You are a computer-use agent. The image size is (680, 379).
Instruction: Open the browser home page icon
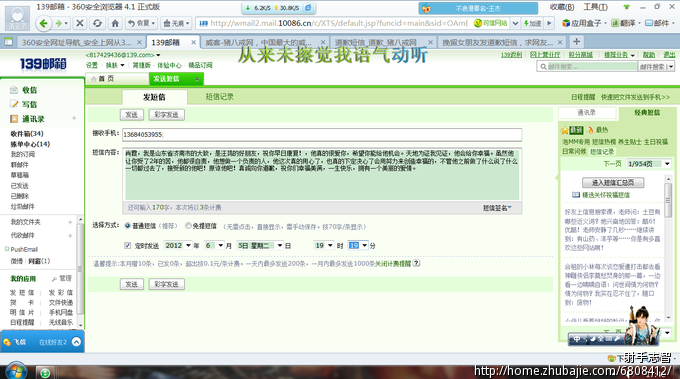[x=115, y=23]
